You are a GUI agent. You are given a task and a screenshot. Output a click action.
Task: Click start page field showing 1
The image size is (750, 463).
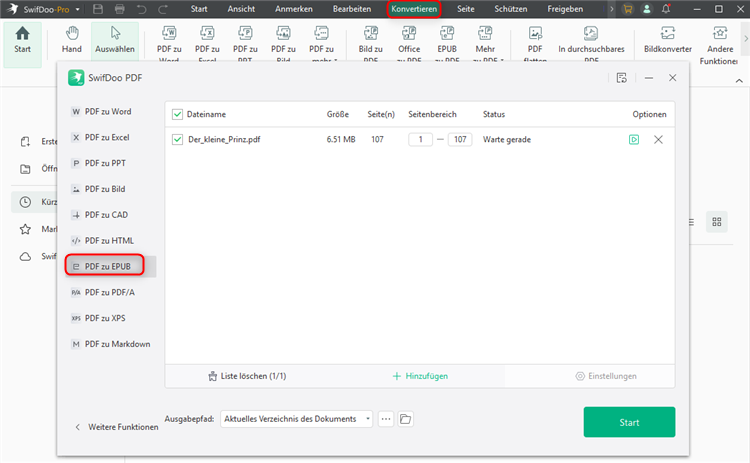[420, 140]
